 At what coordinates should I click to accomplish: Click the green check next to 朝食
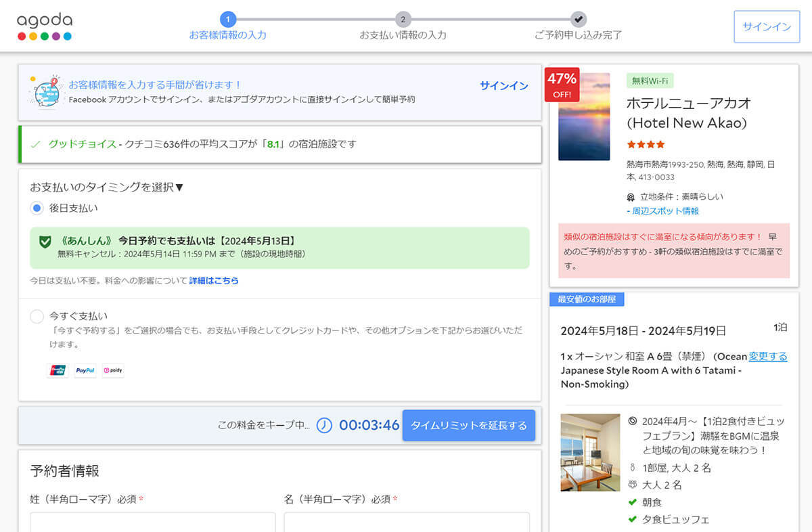coord(633,502)
